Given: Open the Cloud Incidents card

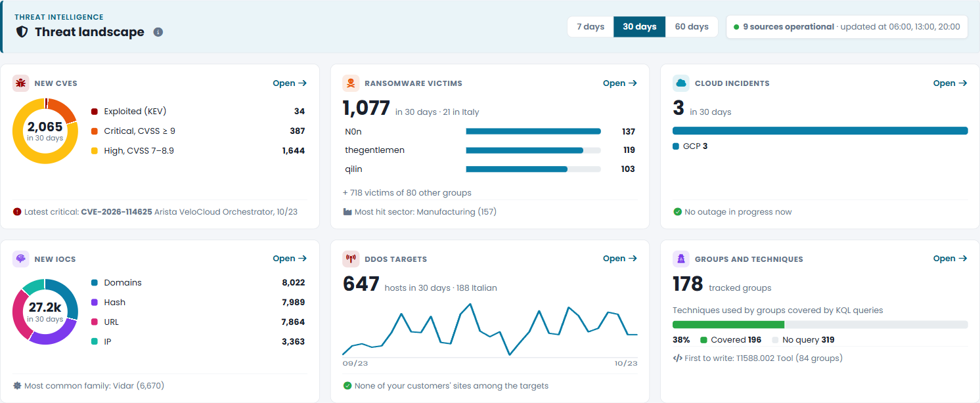Looking at the screenshot, I should [950, 83].
